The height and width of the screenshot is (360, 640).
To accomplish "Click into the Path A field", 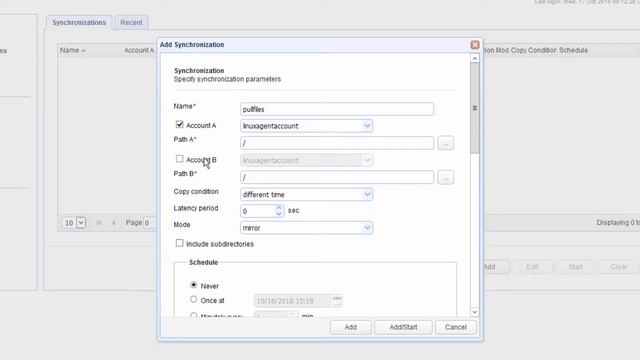I will 337,143.
